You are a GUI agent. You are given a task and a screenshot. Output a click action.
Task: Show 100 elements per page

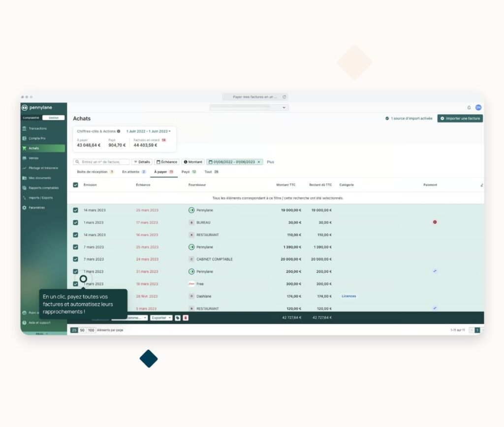coord(91,330)
